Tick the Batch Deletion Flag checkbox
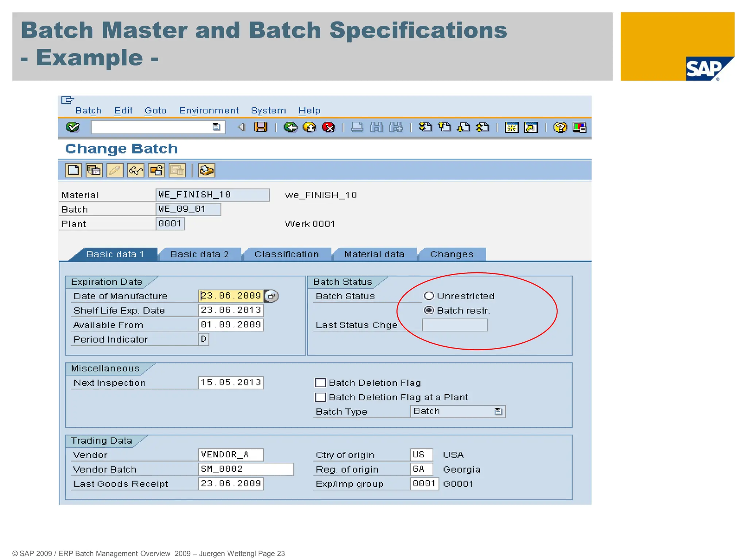The height and width of the screenshot is (560, 747). tap(320, 382)
